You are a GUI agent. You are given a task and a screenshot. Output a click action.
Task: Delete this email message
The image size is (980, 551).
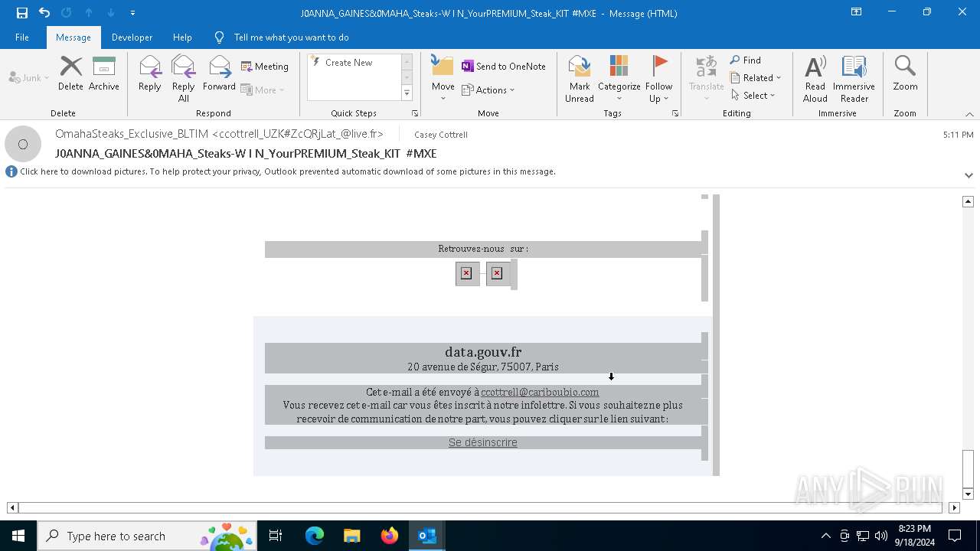click(70, 73)
